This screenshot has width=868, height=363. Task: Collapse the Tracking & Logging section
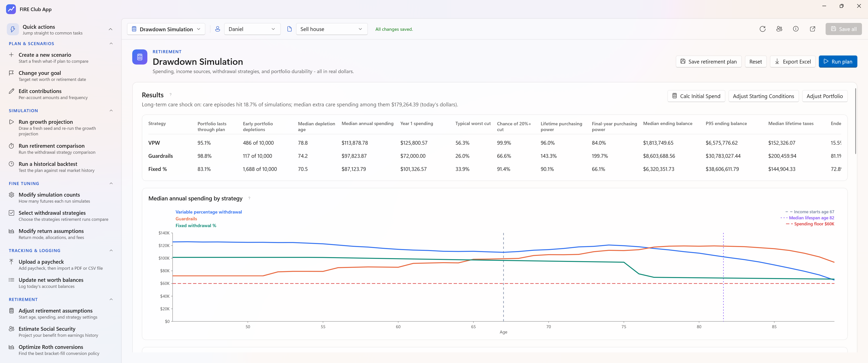(x=111, y=250)
